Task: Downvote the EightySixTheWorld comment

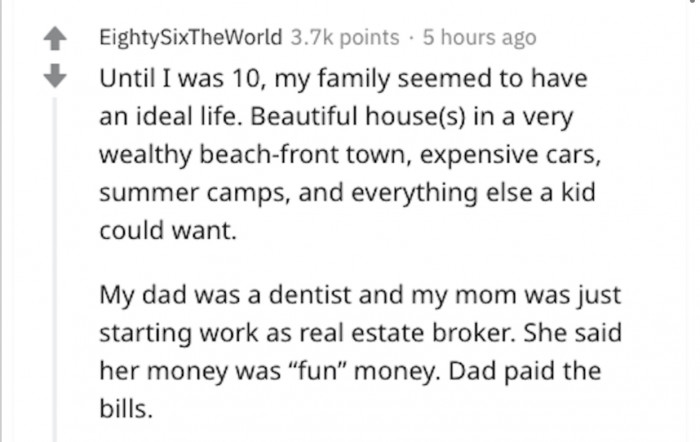Action: 55,75
